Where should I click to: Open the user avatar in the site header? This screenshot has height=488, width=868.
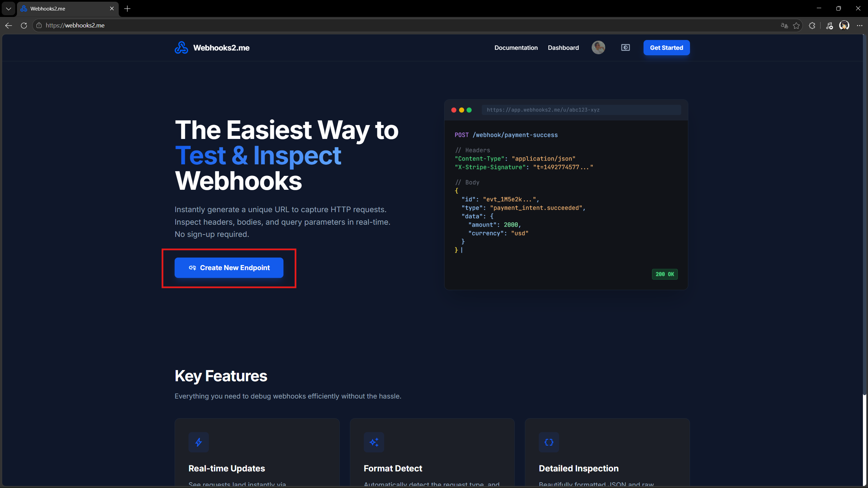coord(598,47)
